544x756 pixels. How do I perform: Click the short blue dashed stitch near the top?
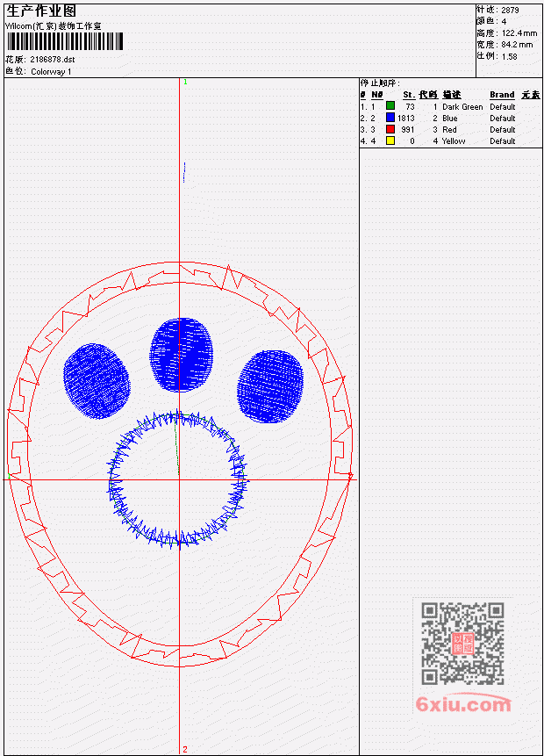coord(184,172)
